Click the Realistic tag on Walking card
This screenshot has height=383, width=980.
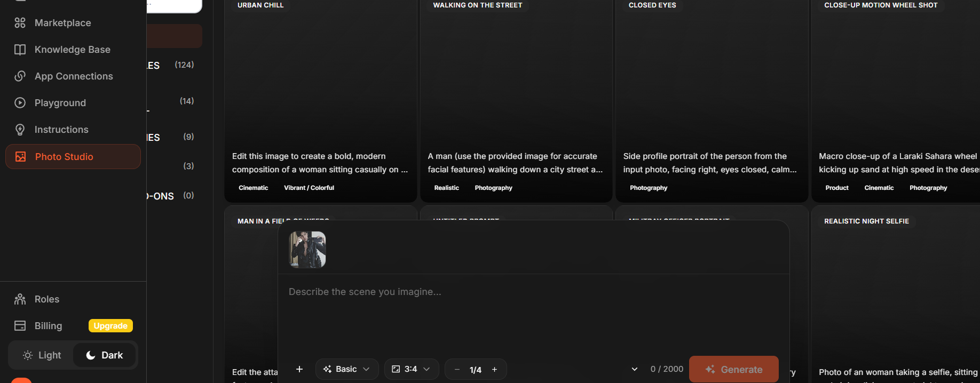point(447,188)
